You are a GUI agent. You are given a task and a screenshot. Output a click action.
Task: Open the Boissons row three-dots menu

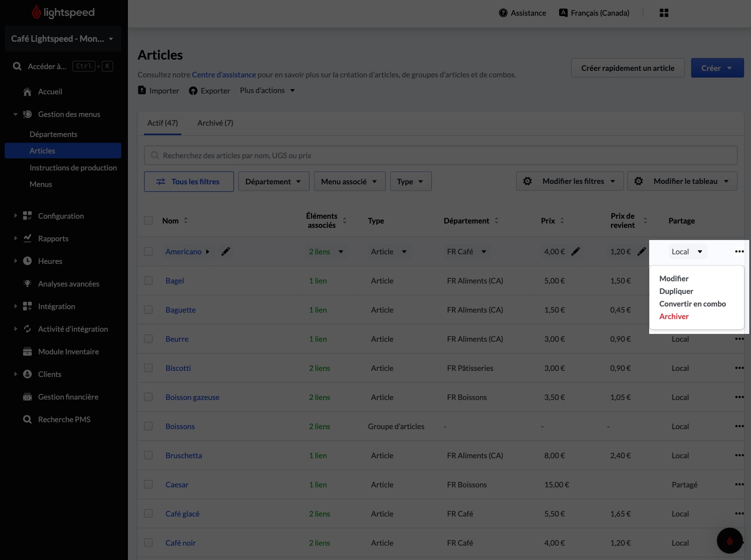739,426
